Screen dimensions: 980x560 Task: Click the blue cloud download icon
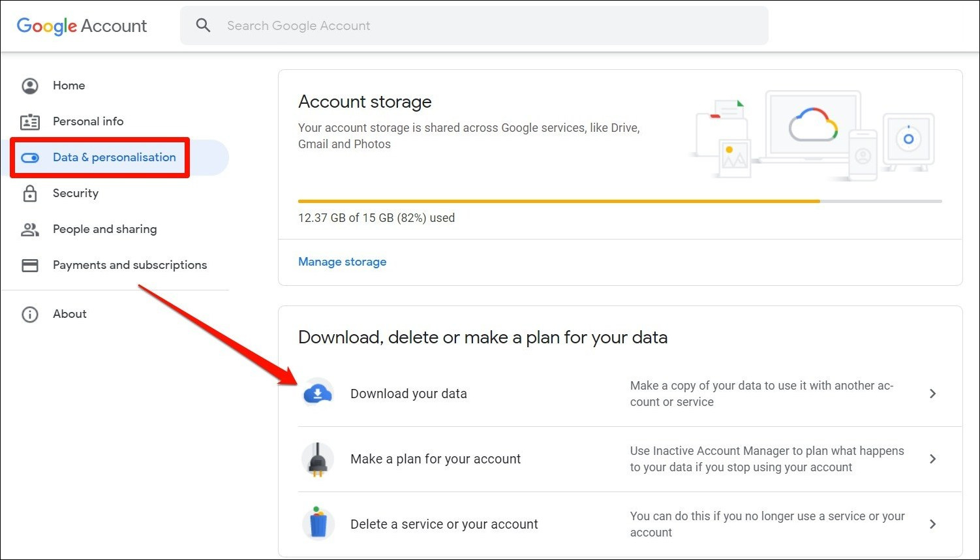click(x=318, y=394)
